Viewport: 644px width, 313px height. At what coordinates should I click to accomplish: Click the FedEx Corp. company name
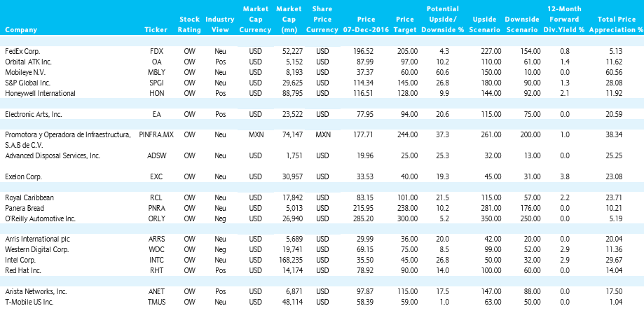[x=22, y=51]
